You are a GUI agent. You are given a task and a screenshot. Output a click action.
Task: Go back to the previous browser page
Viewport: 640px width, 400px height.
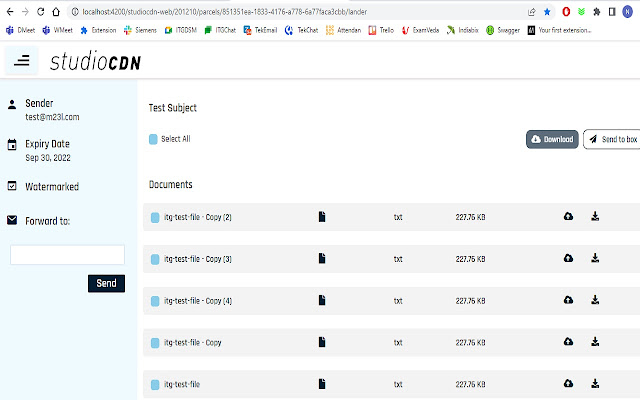pyautogui.click(x=10, y=12)
